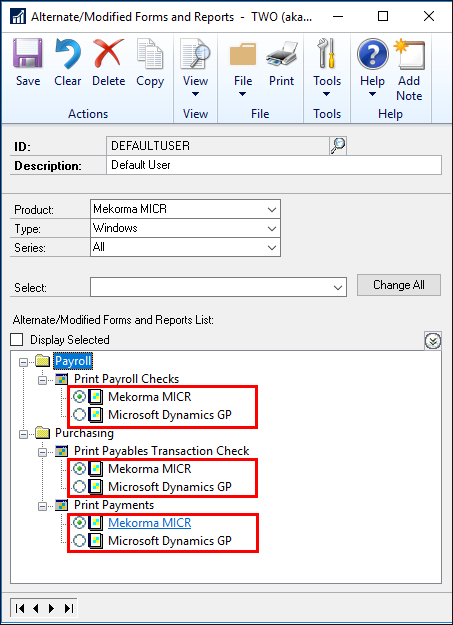Click the Print Payables Transaction Check icon
Screen dimensions: 453x625
[x=61, y=451]
